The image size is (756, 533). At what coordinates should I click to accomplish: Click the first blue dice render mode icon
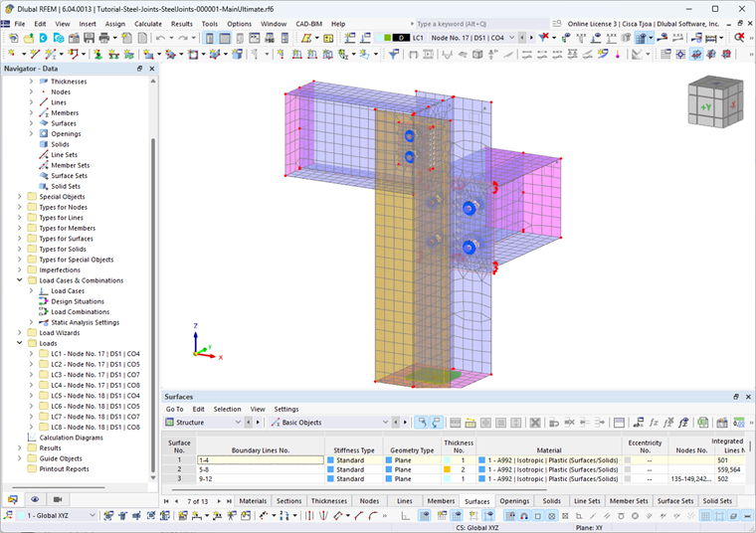[x=696, y=54]
